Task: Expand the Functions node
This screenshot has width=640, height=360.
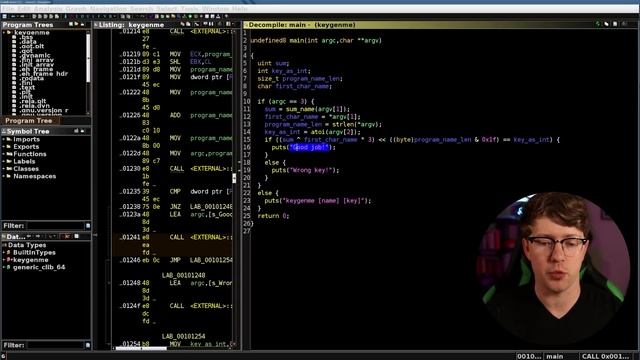Action: click(x=4, y=154)
